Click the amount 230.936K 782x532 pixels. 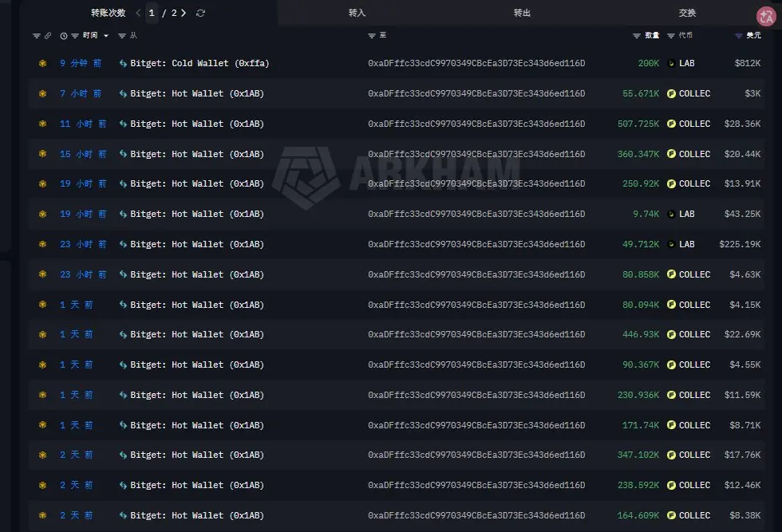coord(638,395)
